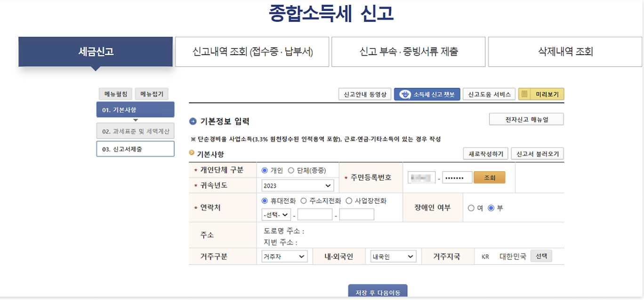Viewport: 644px width, 300px height.
Task: Click 새로작성하기 button
Action: pyautogui.click(x=486, y=154)
